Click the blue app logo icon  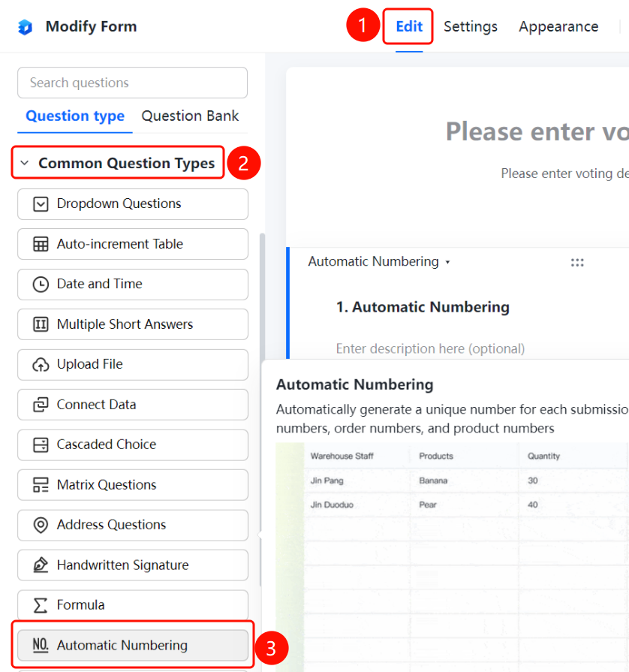(26, 27)
